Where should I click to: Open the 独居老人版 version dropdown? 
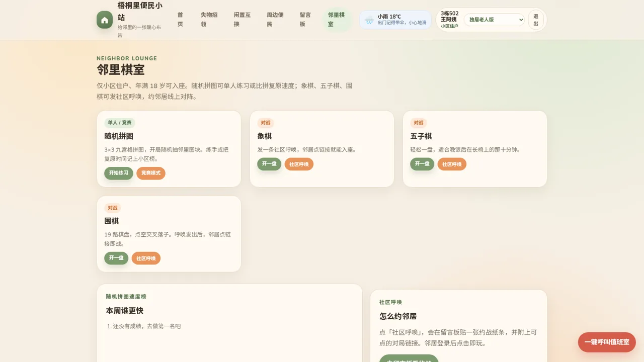(x=494, y=20)
